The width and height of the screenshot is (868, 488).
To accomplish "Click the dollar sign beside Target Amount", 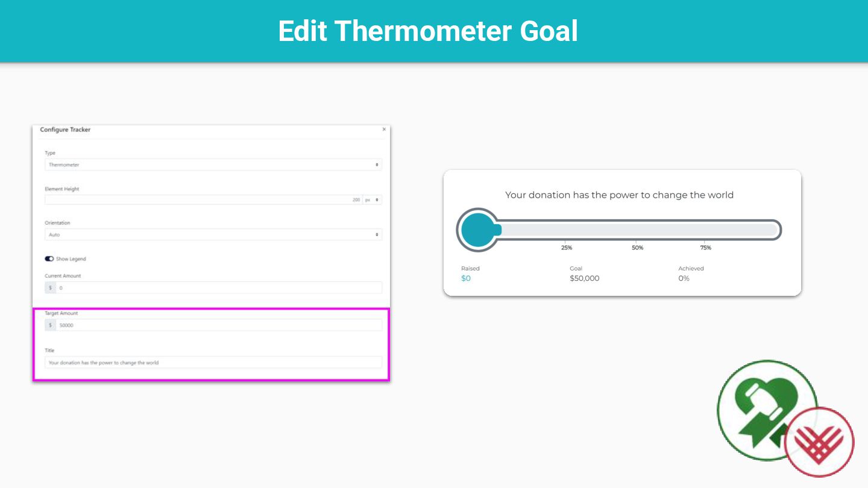I will 51,325.
